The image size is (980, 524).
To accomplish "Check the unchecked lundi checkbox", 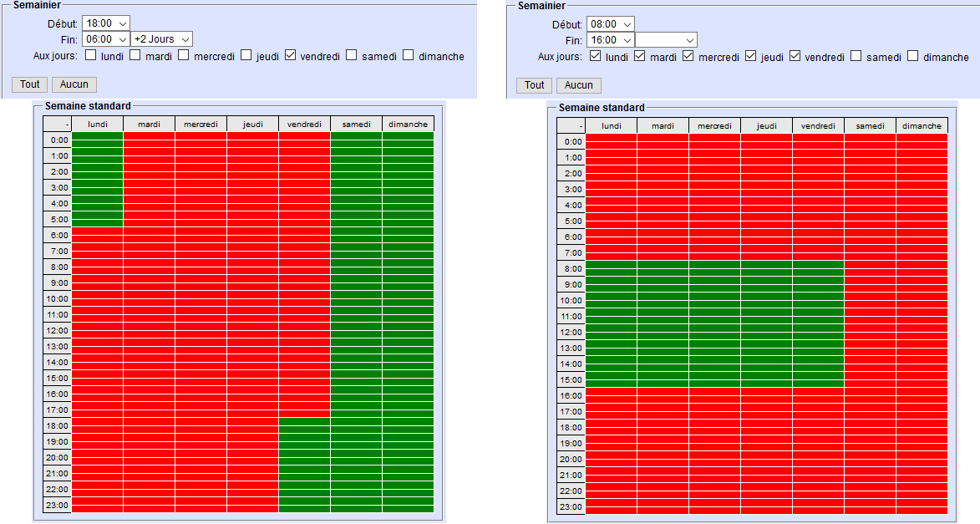I will [x=91, y=56].
